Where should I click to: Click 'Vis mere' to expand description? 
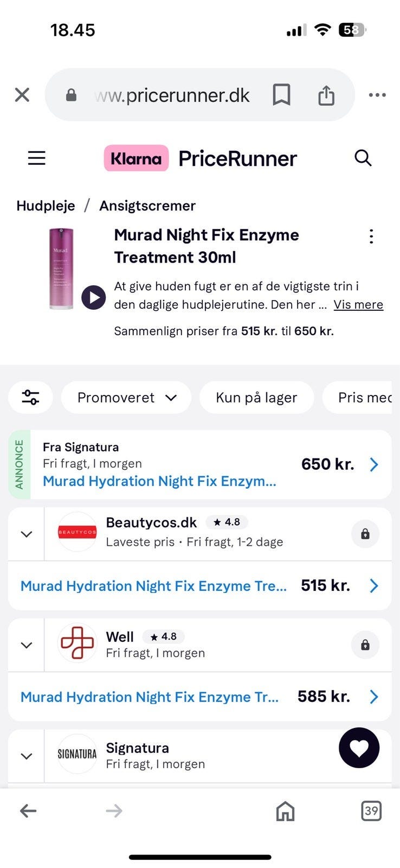(x=358, y=305)
